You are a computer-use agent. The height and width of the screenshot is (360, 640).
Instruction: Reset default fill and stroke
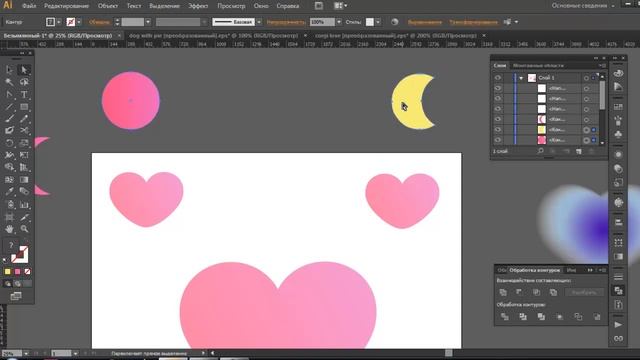coord(5,260)
